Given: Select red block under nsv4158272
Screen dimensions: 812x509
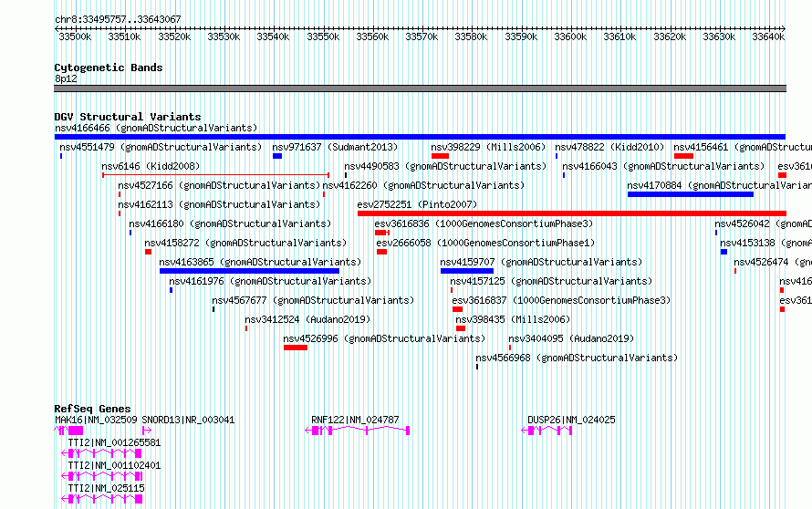Looking at the screenshot, I should click(x=148, y=252).
